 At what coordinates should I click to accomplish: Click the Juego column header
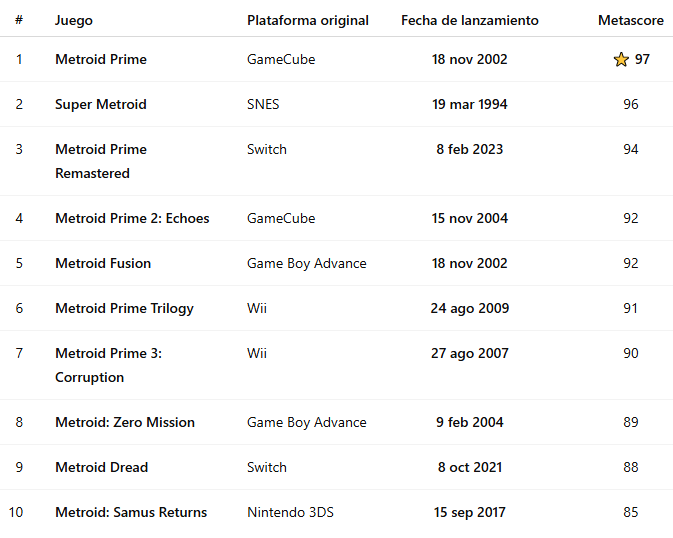coord(74,20)
